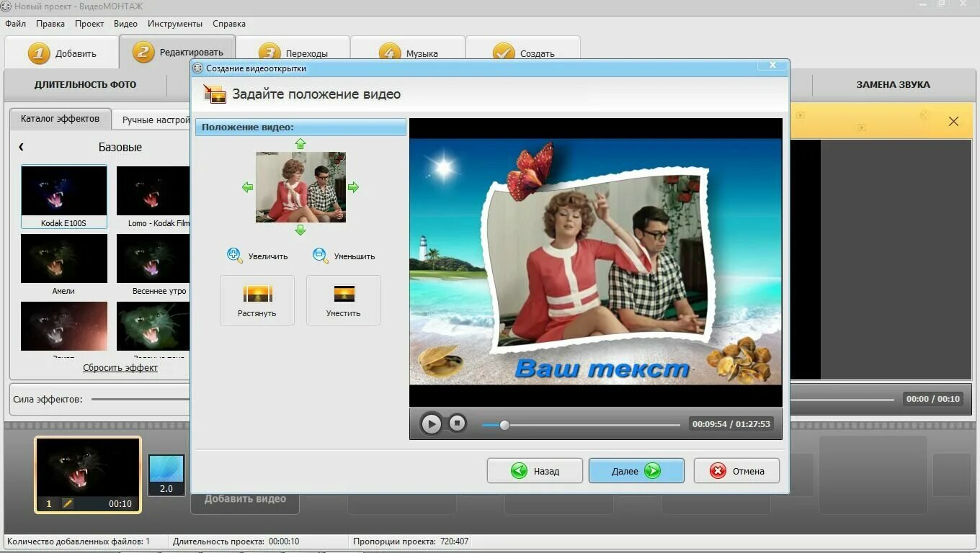Image resolution: width=980 pixels, height=553 pixels.
Task: Cancel the dialog with Отмена
Action: pyautogui.click(x=736, y=471)
